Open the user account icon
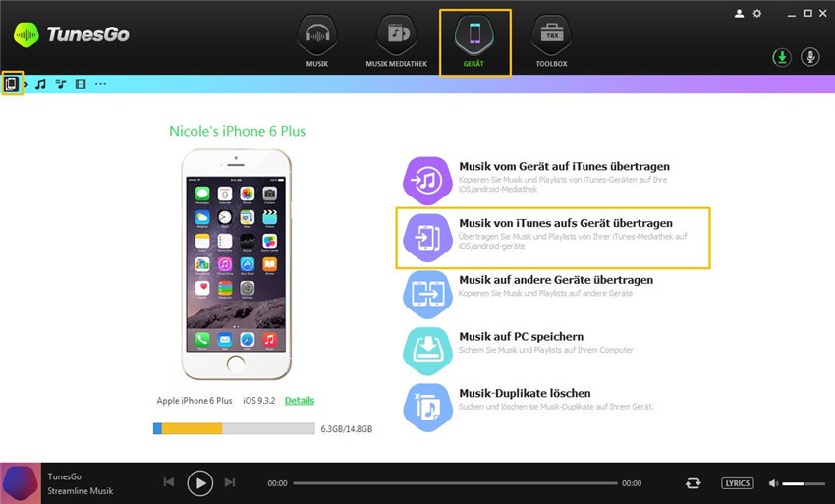The height and width of the screenshot is (504, 835). click(739, 14)
